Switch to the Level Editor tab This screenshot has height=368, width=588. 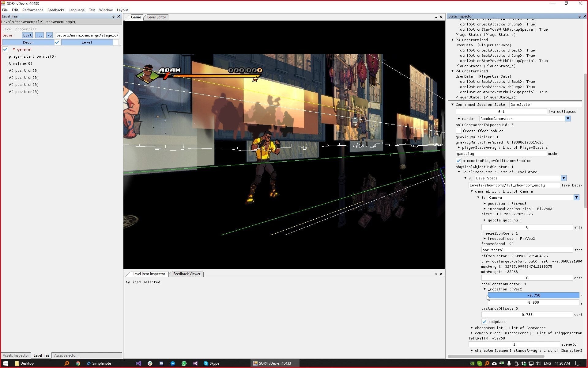[x=156, y=17]
